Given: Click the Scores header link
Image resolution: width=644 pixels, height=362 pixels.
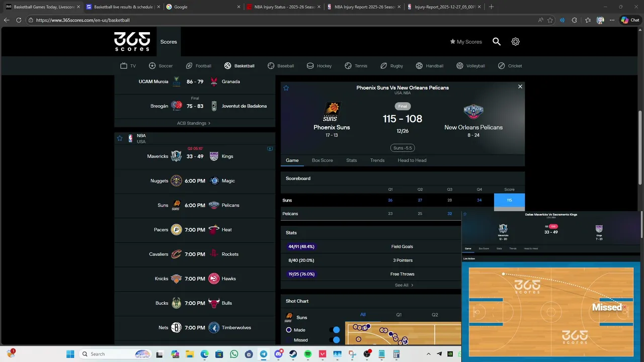Looking at the screenshot, I should point(169,42).
